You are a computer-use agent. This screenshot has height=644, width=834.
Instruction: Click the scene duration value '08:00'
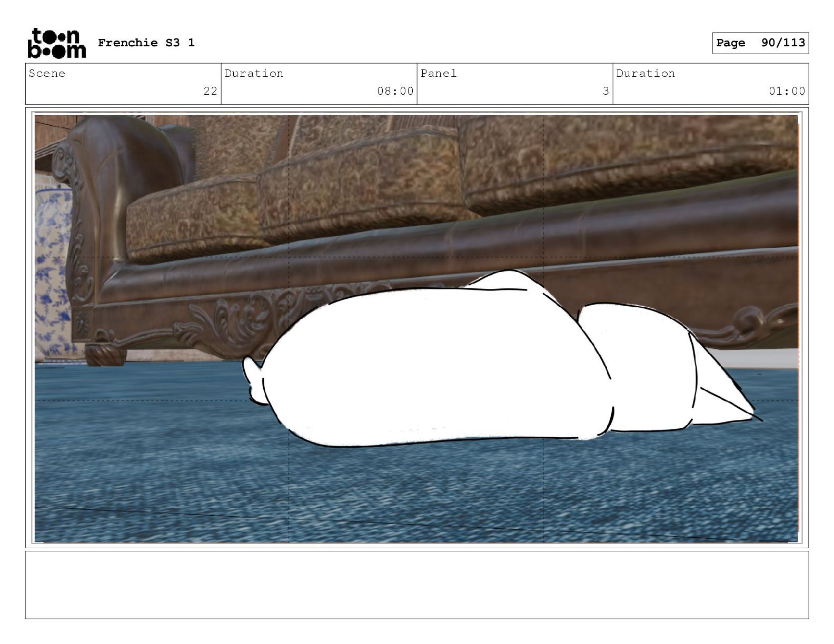(x=395, y=91)
